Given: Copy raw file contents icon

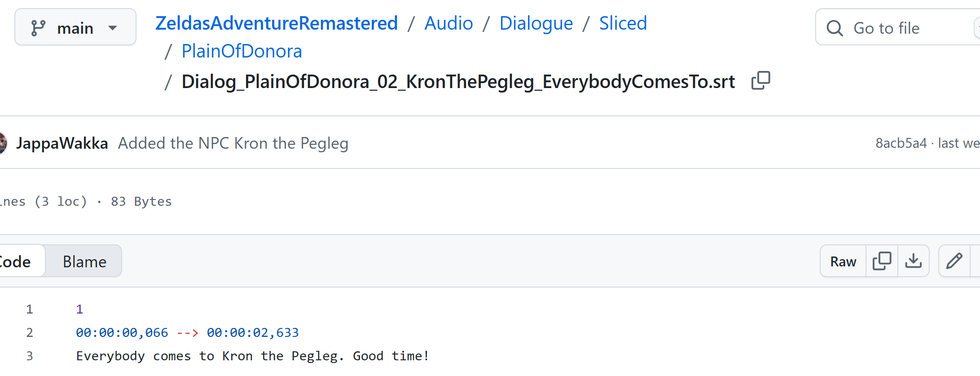Looking at the screenshot, I should click(882, 261).
